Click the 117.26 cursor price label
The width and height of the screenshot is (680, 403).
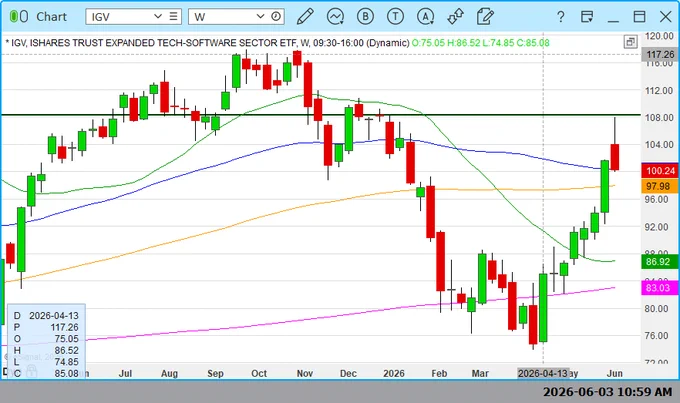pos(660,54)
